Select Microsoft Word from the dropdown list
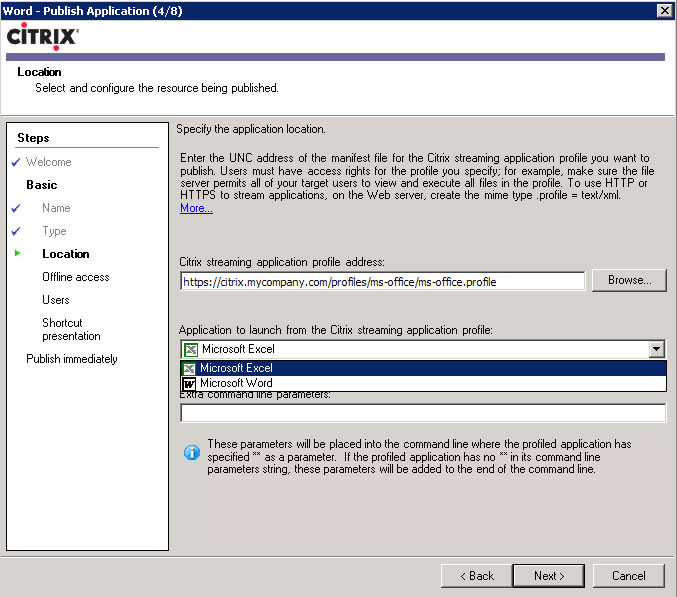The width and height of the screenshot is (677, 597). [x=423, y=383]
